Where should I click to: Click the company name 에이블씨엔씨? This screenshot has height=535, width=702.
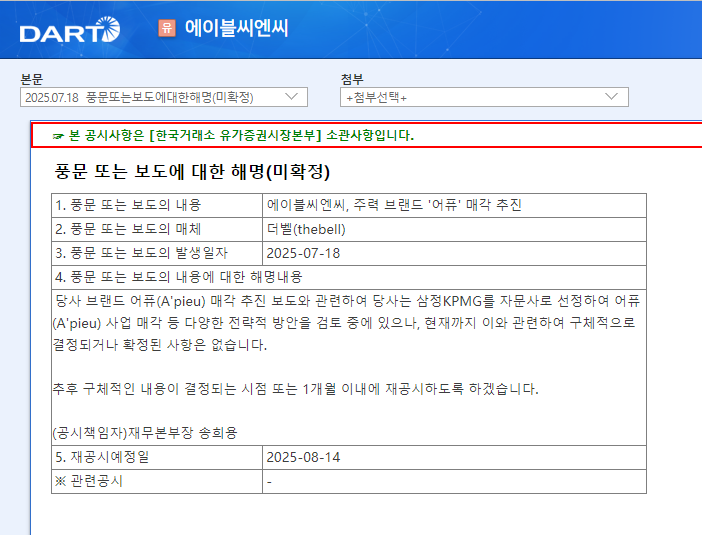click(237, 28)
